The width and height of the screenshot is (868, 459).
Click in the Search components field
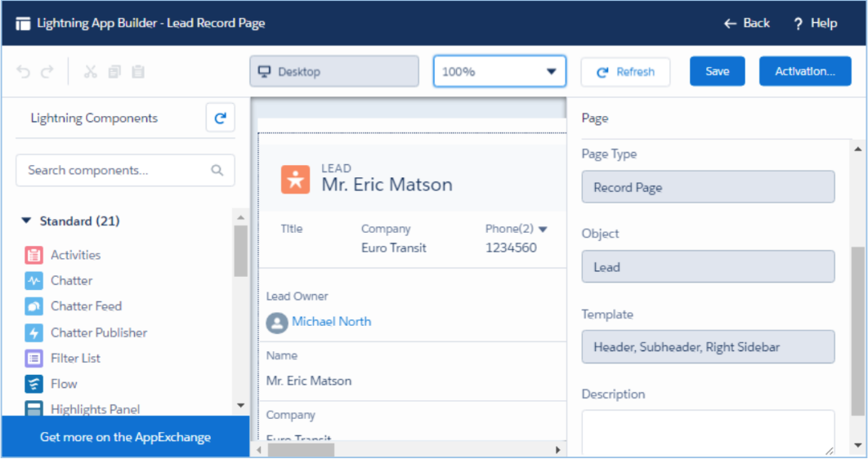pos(114,171)
